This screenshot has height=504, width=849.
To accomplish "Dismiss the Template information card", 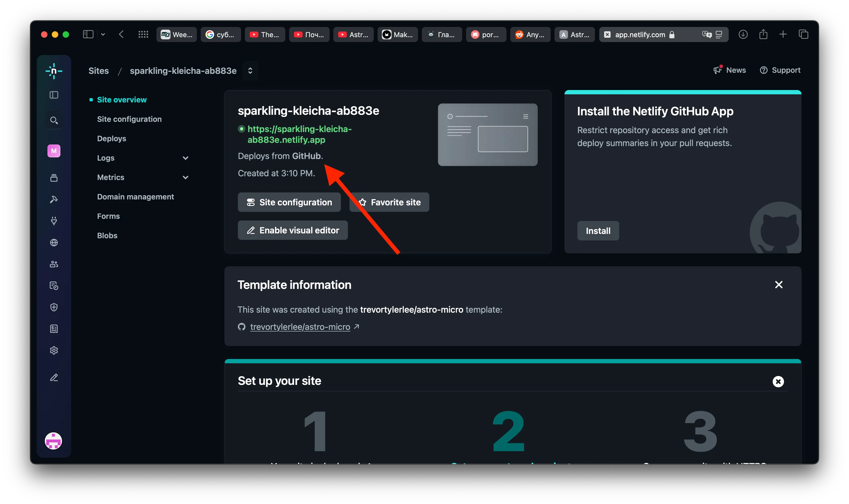I will click(779, 284).
